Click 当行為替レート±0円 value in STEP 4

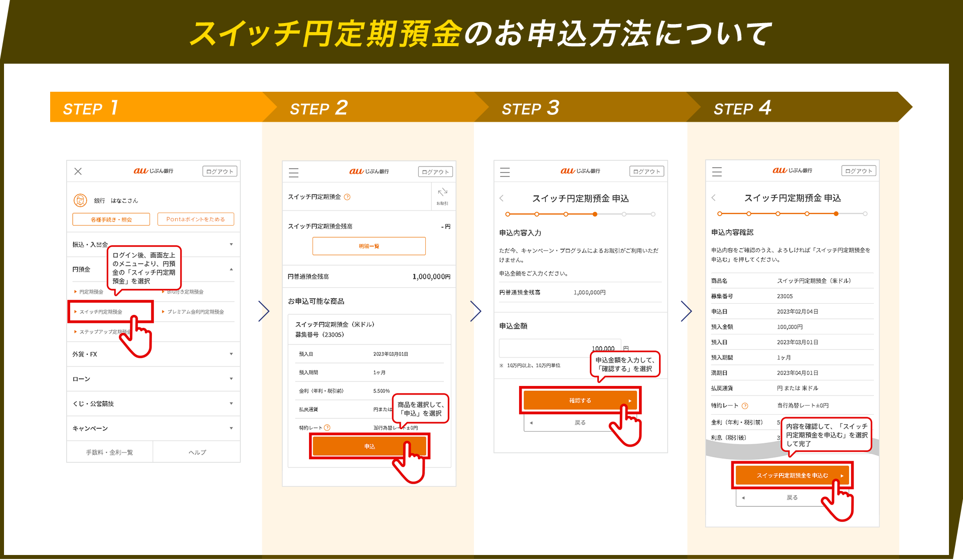tap(803, 406)
